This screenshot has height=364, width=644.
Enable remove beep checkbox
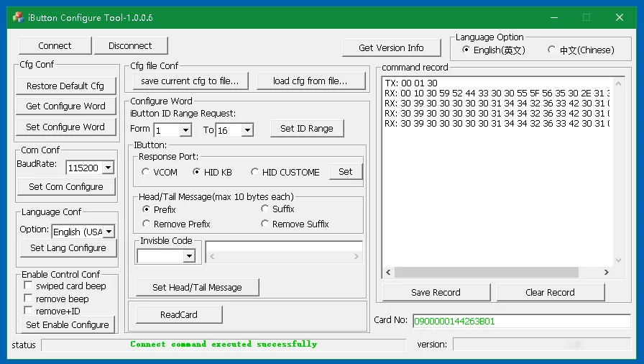pos(28,298)
